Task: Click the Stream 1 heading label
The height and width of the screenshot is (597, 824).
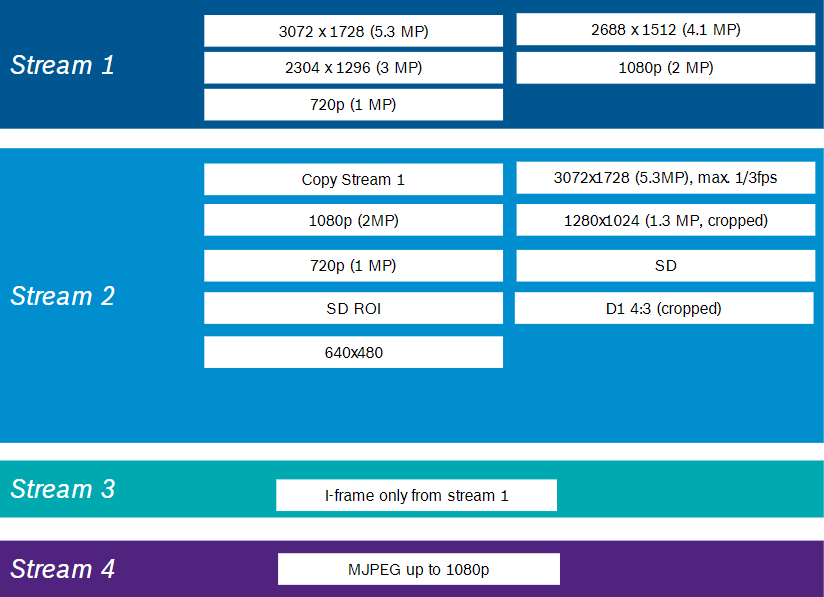Action: pyautogui.click(x=63, y=65)
